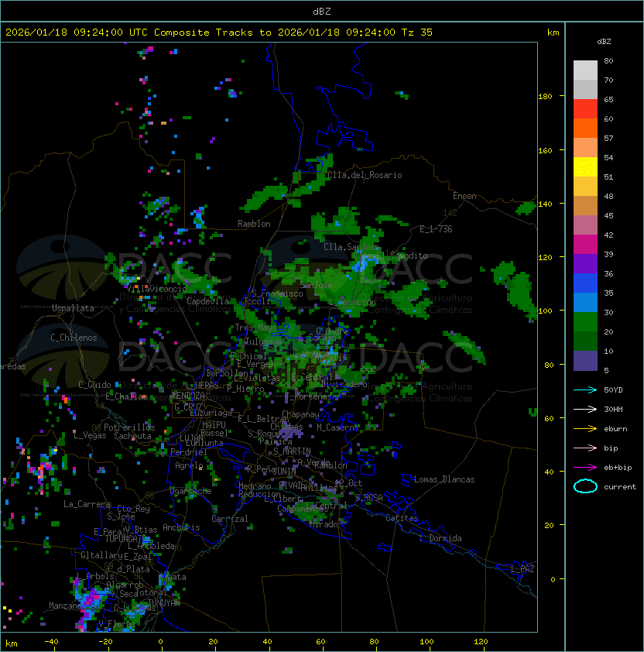The height and width of the screenshot is (652, 644).
Task: Click the MENDOZA city label
Action: (188, 396)
